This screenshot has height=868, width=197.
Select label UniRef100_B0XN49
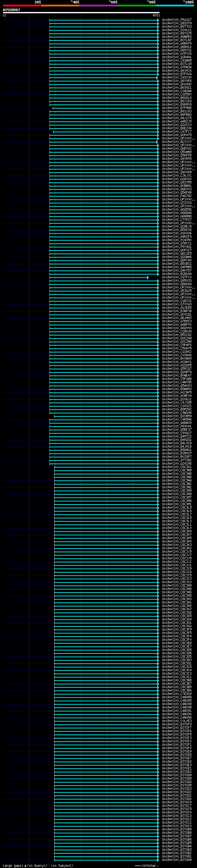177,358
